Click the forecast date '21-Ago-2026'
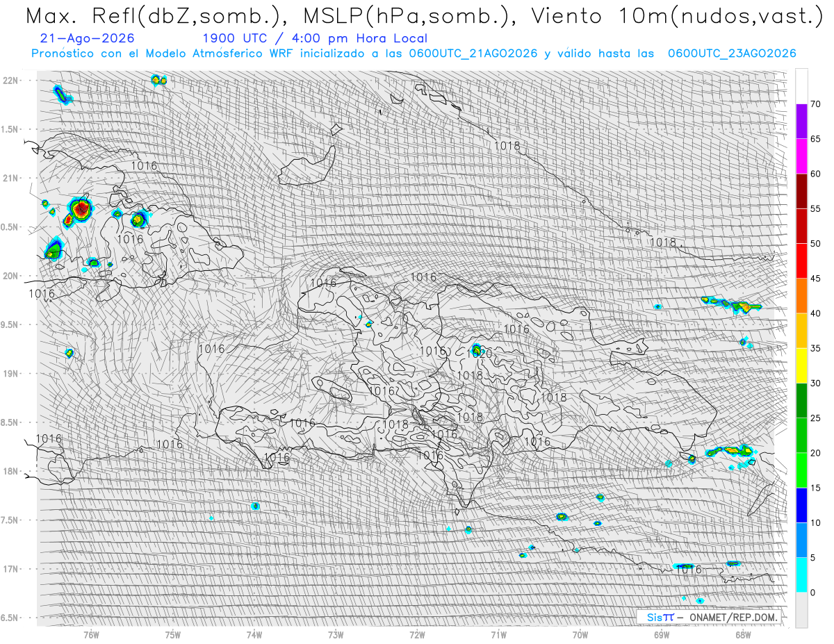 click(88, 39)
